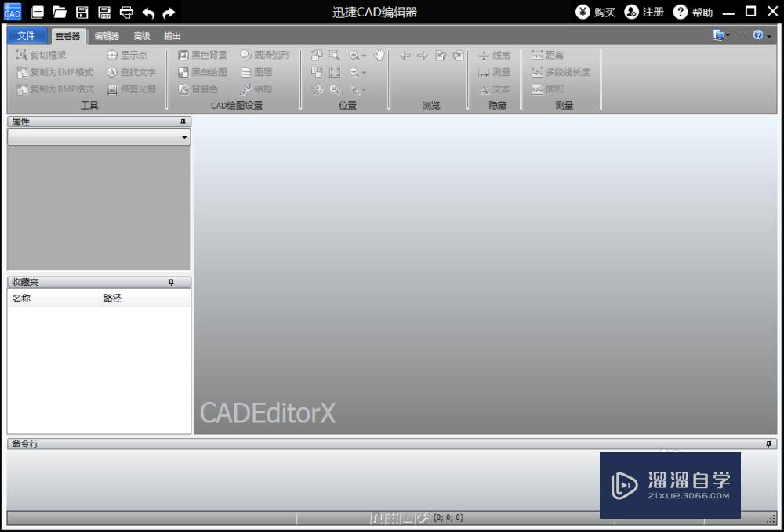This screenshot has height=532, width=784.
Task: Toggle hiding of 文本 text
Action: 494,89
